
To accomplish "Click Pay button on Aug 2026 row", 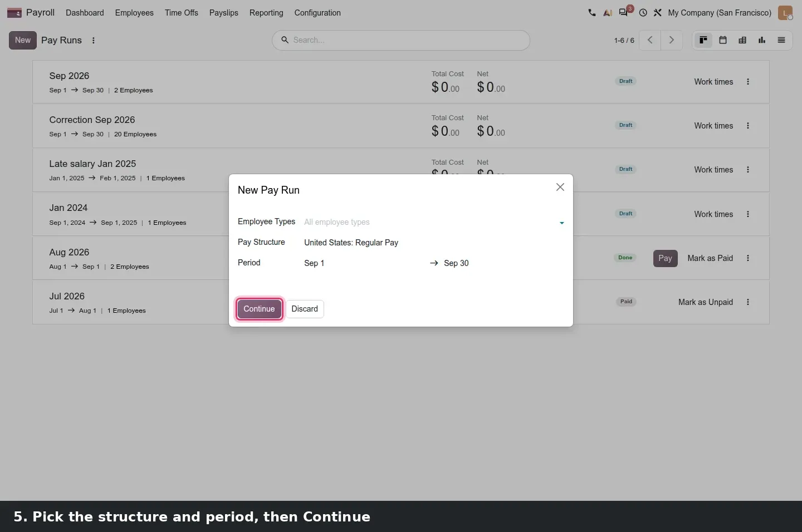I will [x=666, y=258].
